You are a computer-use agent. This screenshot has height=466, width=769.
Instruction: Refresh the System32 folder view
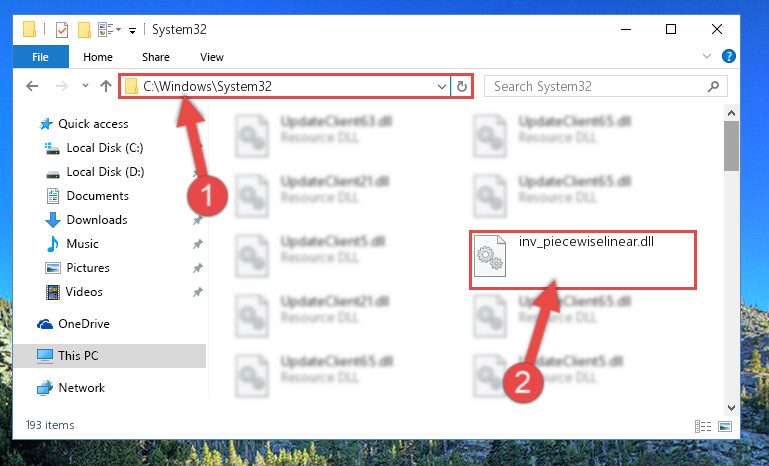[461, 87]
